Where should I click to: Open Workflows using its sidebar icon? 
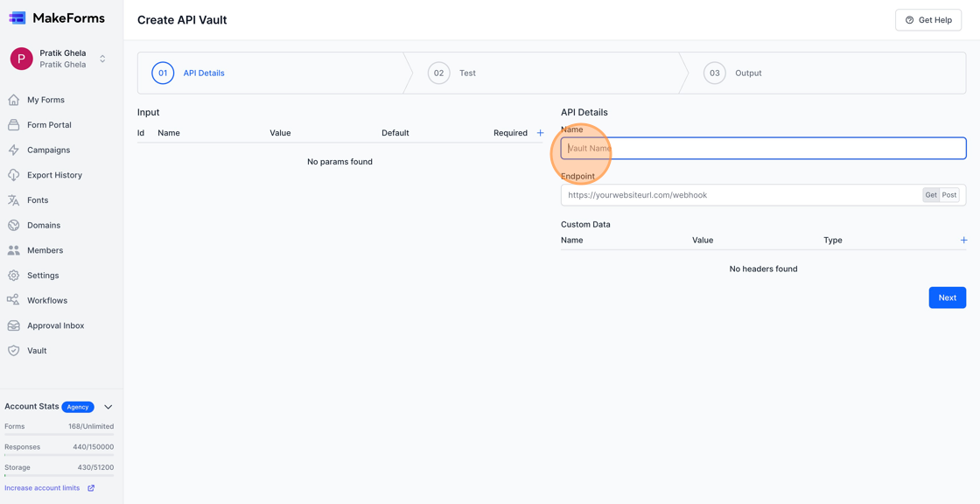(14, 300)
